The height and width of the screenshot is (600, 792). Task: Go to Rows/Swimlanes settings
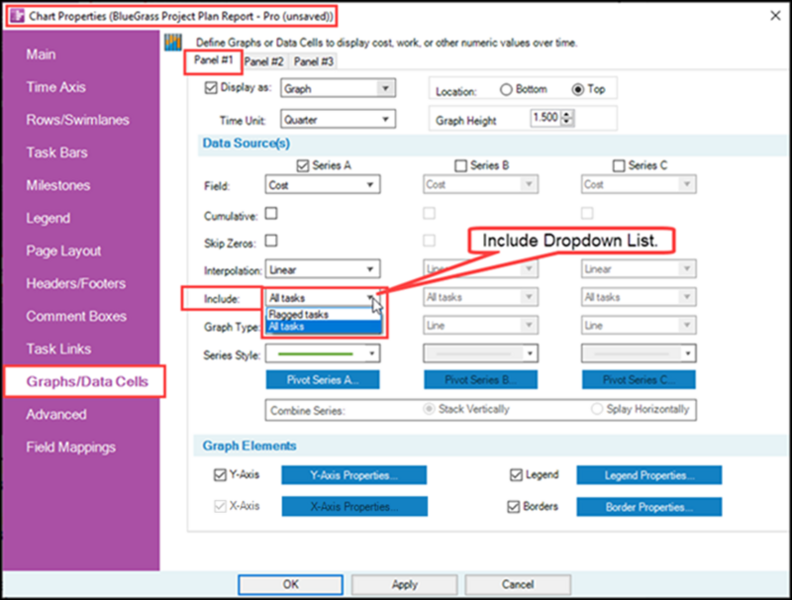click(x=78, y=120)
